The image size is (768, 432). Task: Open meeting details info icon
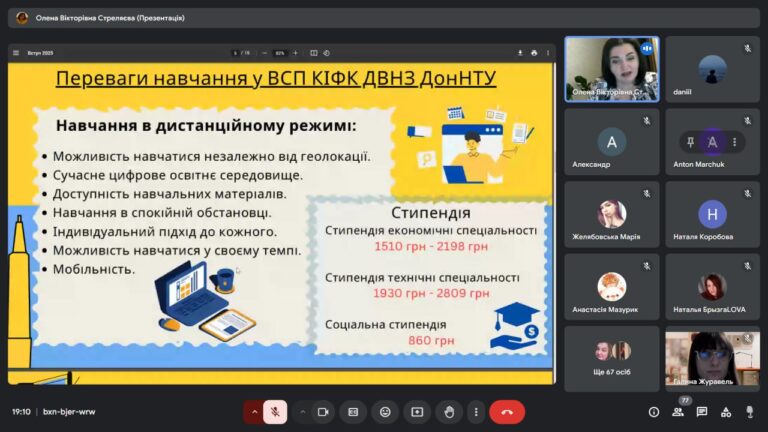(653, 412)
